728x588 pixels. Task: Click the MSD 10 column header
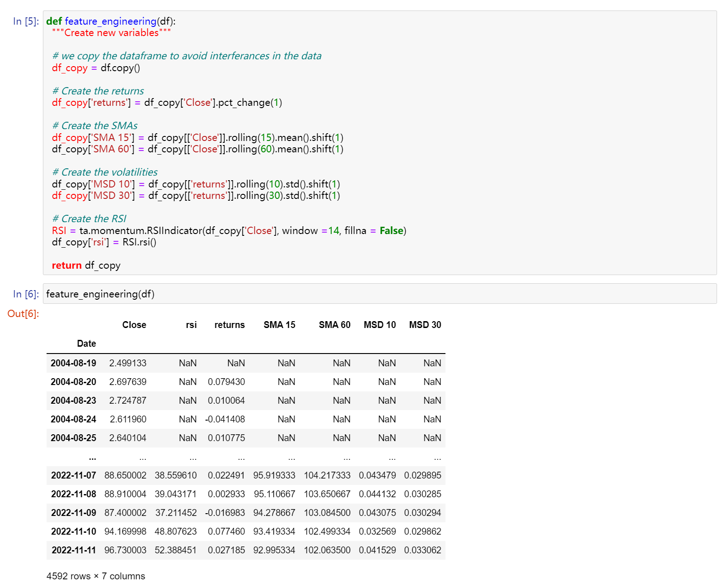pos(380,325)
